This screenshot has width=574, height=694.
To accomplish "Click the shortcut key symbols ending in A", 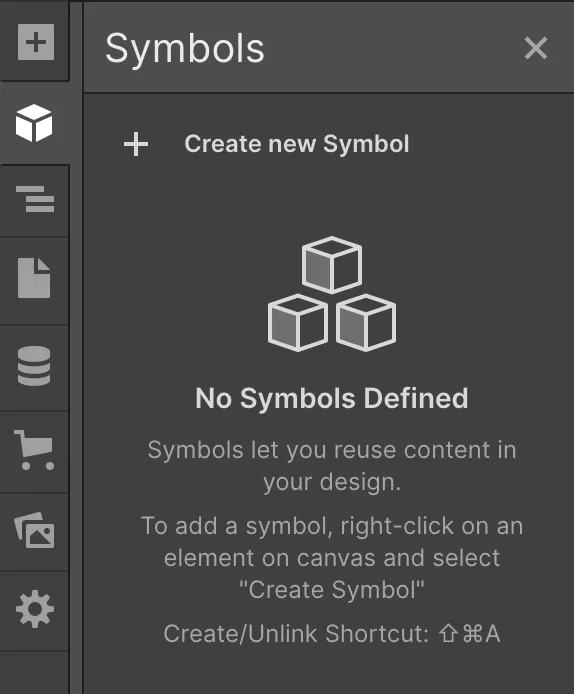I will 470,633.
